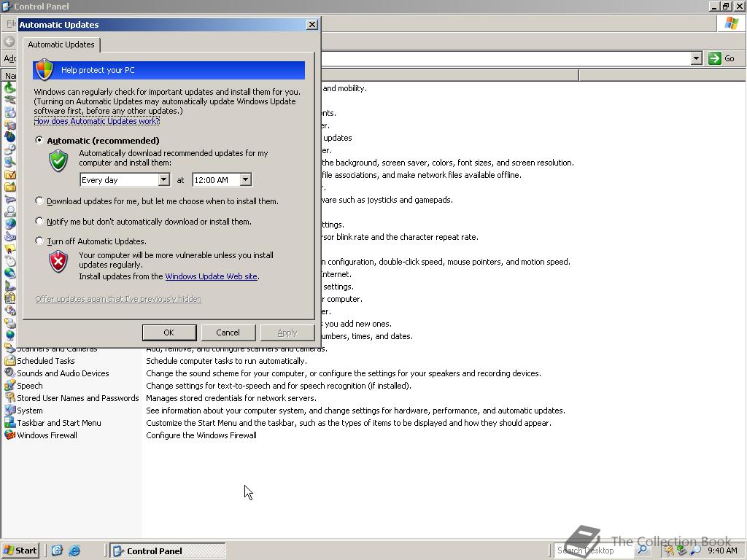Click the Windows flag logo in the toolbar
Screen dimensions: 747x560
(731, 23)
